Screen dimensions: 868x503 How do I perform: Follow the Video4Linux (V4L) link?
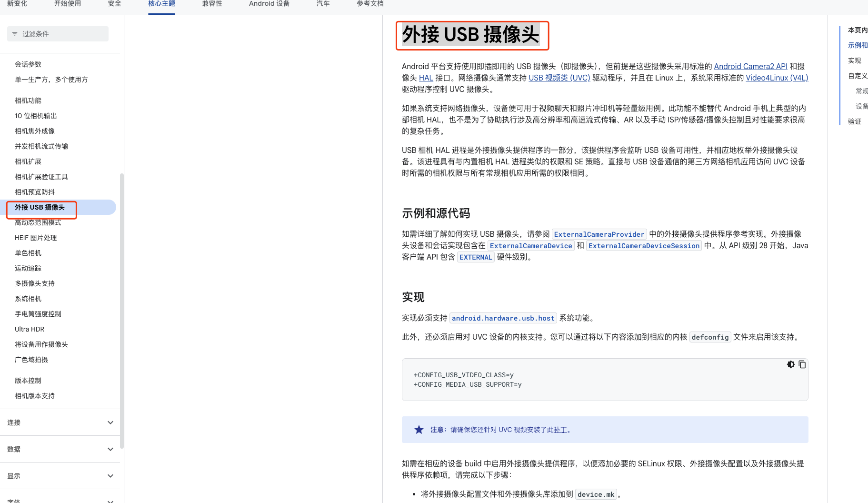(777, 78)
